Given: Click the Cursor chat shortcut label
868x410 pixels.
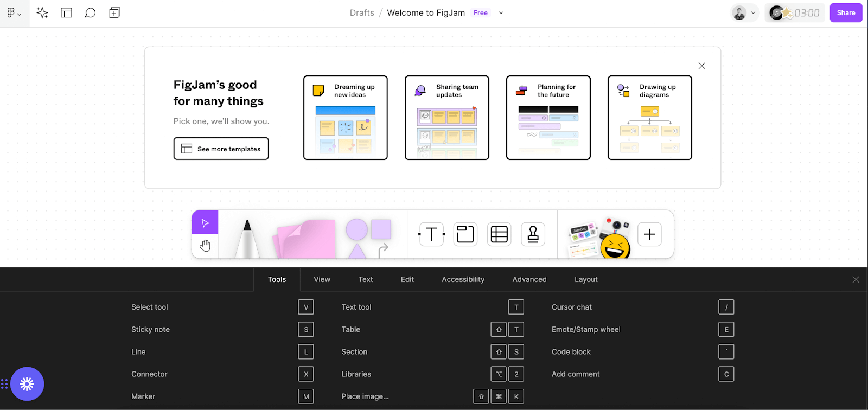Looking at the screenshot, I should click(x=572, y=307).
